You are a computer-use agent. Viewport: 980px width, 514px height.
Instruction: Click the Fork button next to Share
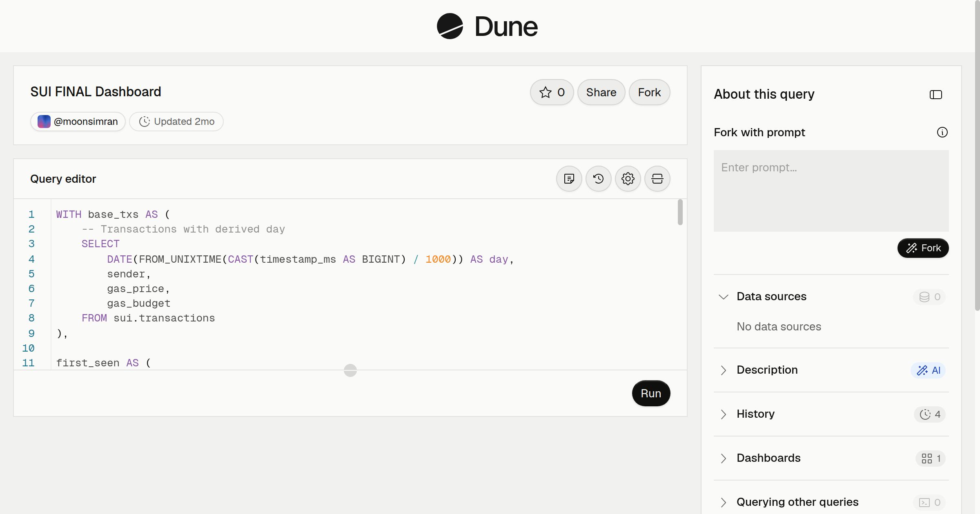(x=650, y=92)
